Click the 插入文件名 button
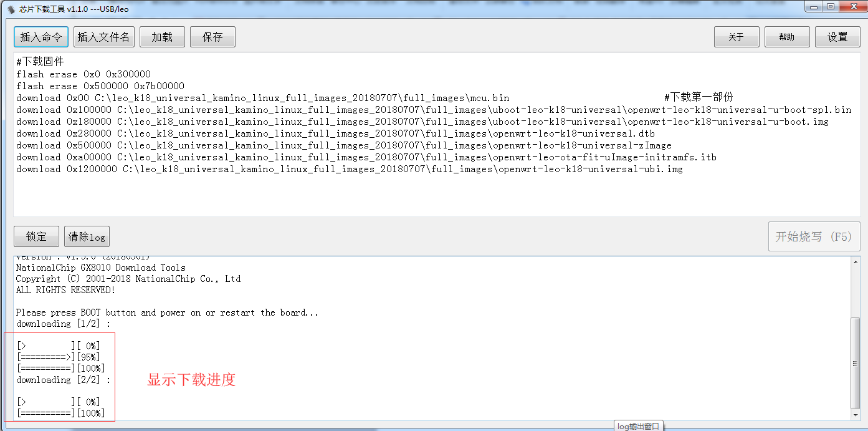 click(104, 37)
